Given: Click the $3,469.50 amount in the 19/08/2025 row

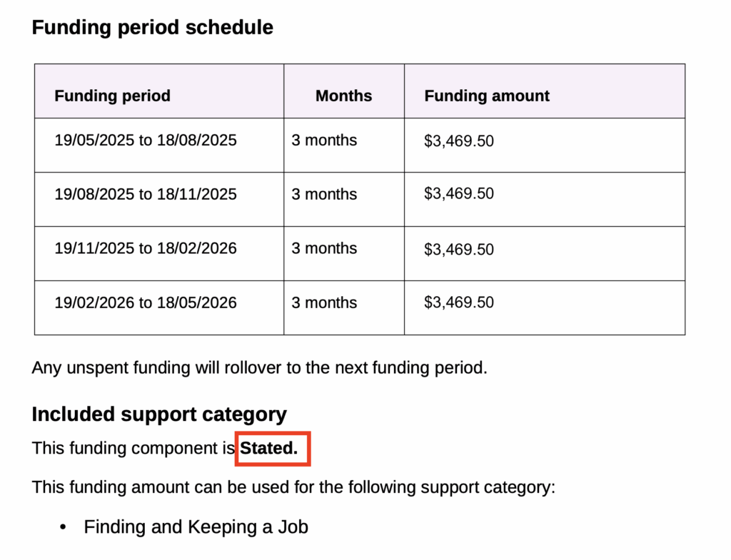Looking at the screenshot, I should [x=458, y=194].
